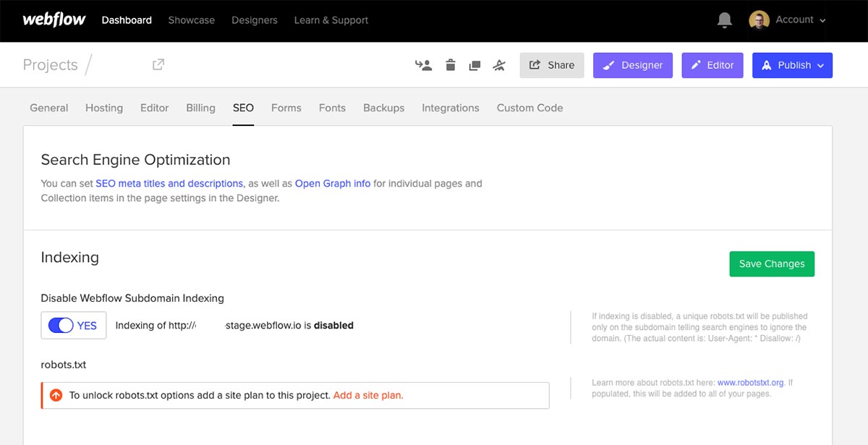
Task: Select the transfer project icon
Action: point(423,64)
